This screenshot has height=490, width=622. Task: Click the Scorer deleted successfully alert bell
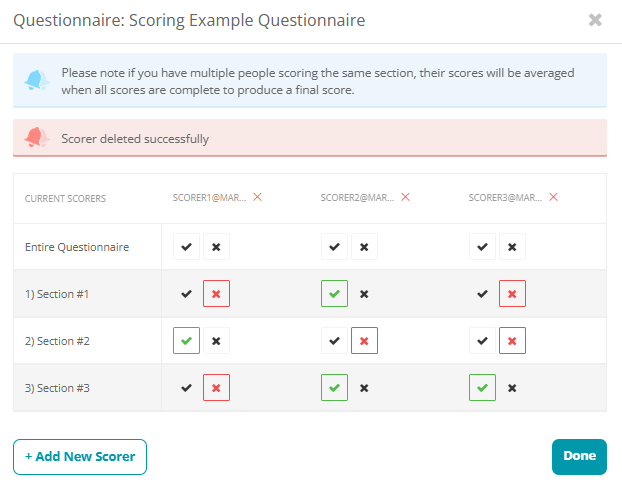pos(36,138)
